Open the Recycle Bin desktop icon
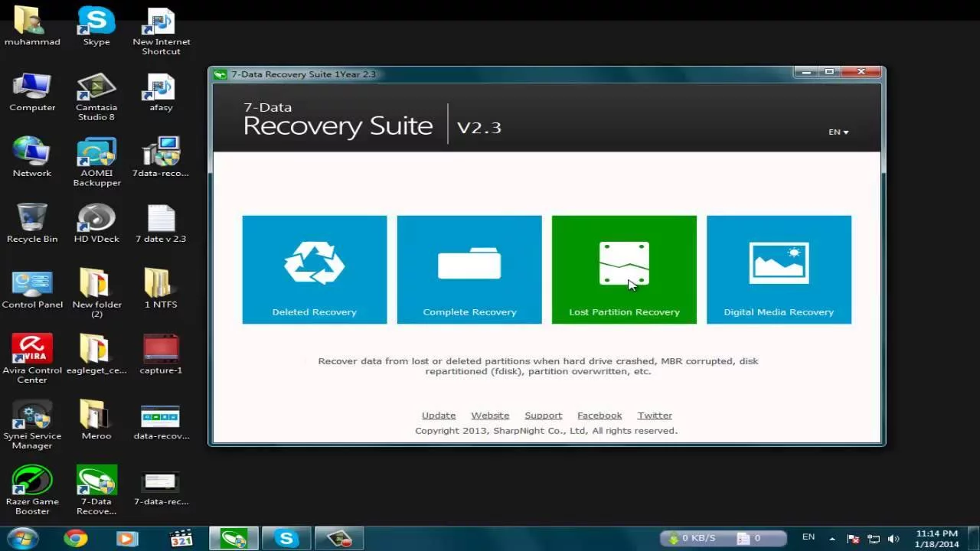Viewport: 980px width, 551px height. [32, 222]
